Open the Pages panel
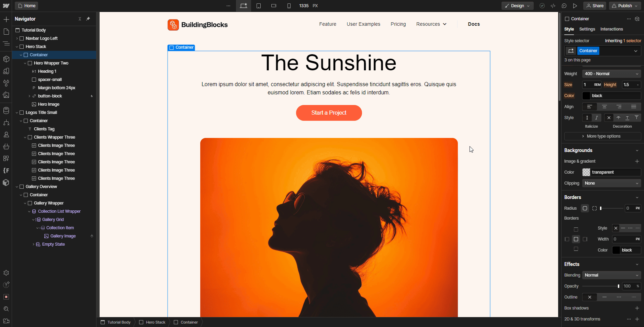This screenshot has height=327, width=644. [6, 31]
